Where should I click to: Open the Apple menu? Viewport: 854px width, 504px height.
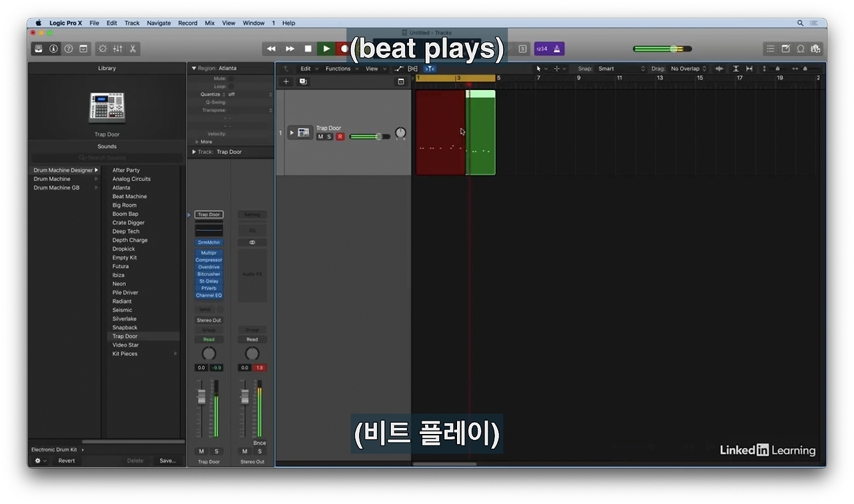coord(38,23)
